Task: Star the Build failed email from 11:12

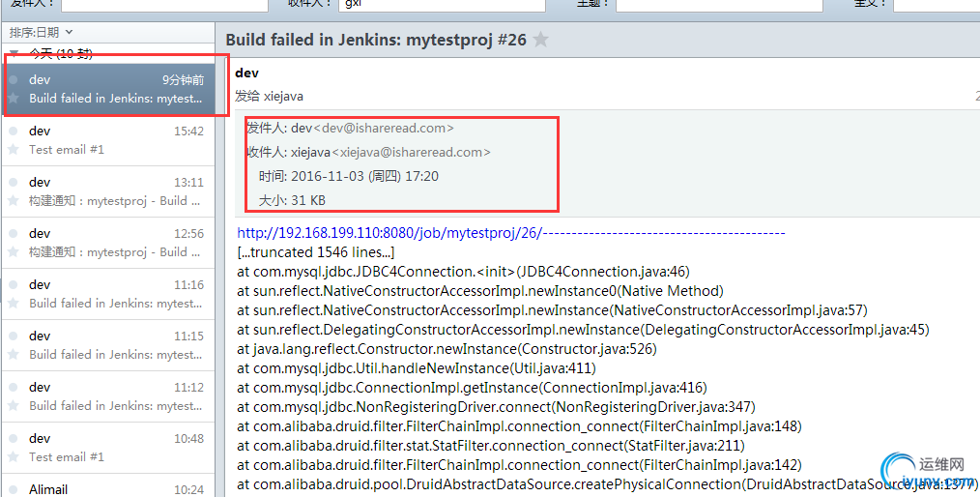Action: coord(14,406)
